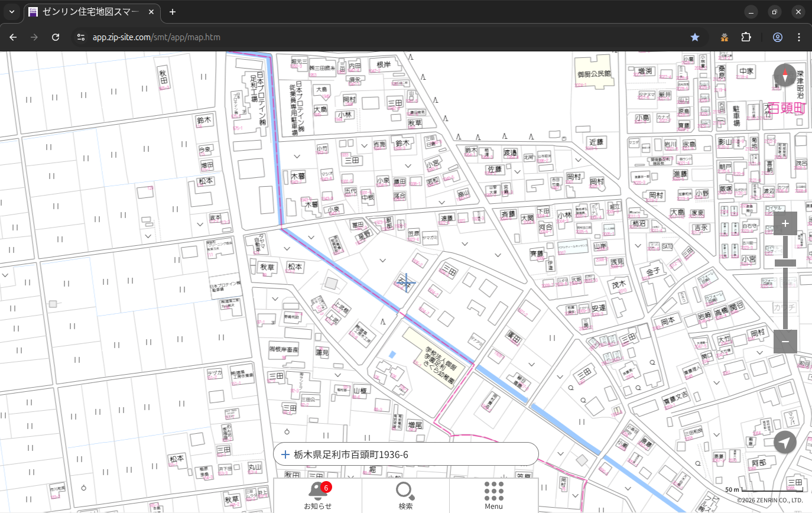View site information in address bar
Viewport: 812px width, 513px height.
(x=81, y=37)
